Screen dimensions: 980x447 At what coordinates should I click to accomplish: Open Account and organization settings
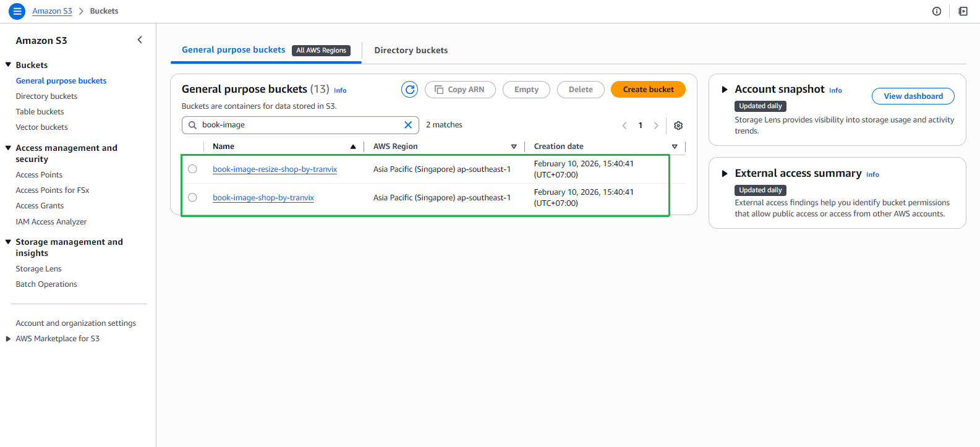[x=75, y=323]
